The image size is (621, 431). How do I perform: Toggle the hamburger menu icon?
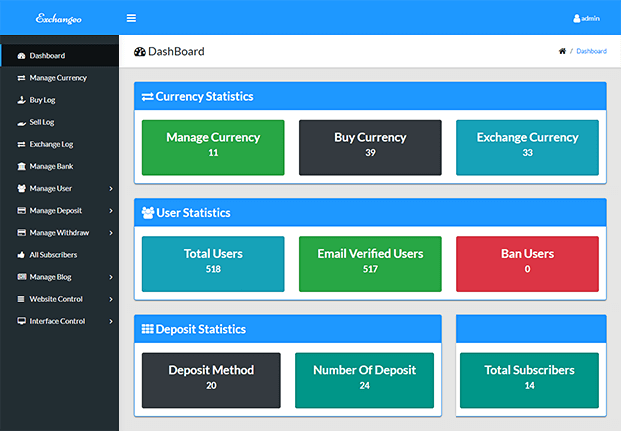click(131, 18)
